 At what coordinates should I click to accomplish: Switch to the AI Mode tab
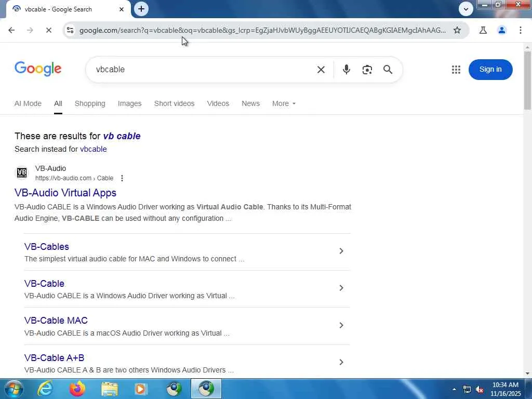tap(28, 103)
